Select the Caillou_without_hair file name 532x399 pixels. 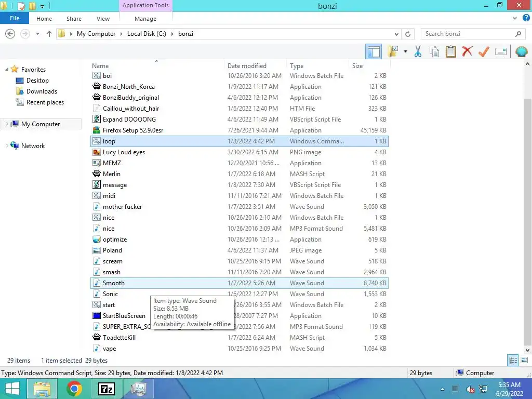pos(131,109)
